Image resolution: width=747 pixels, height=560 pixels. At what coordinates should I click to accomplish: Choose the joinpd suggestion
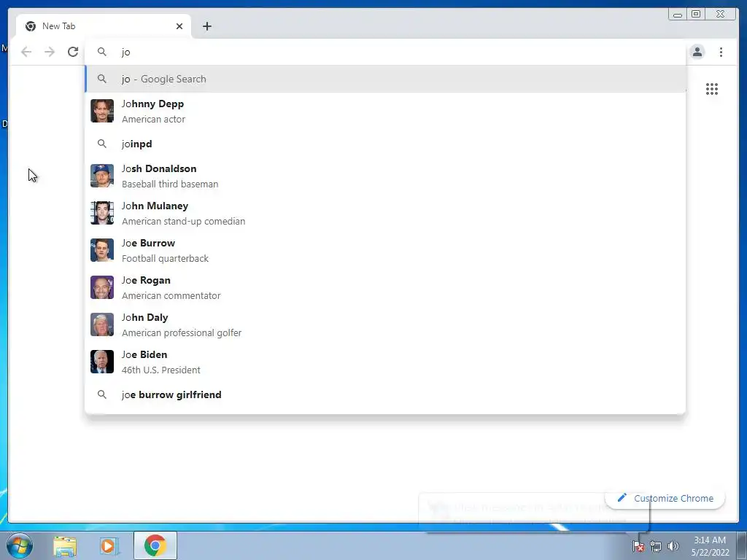click(x=385, y=144)
